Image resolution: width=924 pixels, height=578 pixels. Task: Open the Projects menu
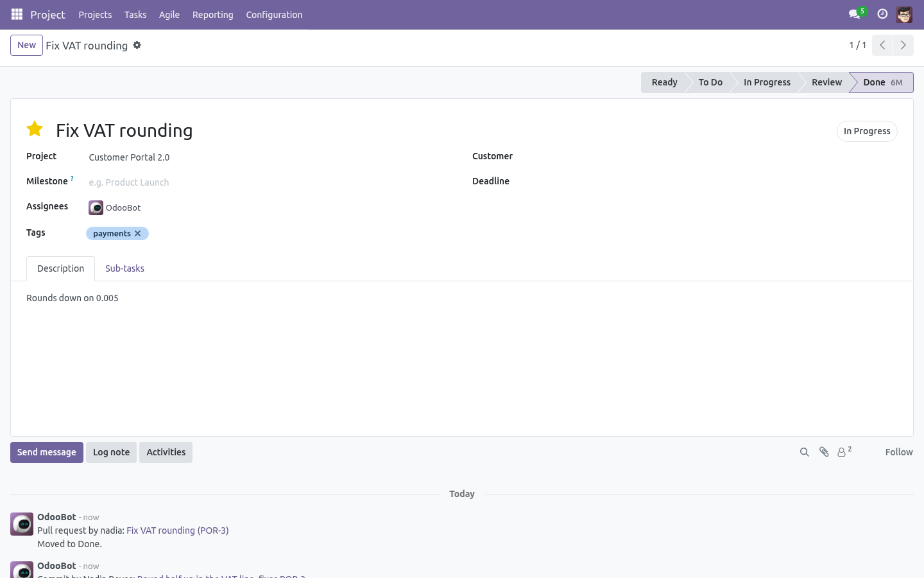(x=95, y=14)
